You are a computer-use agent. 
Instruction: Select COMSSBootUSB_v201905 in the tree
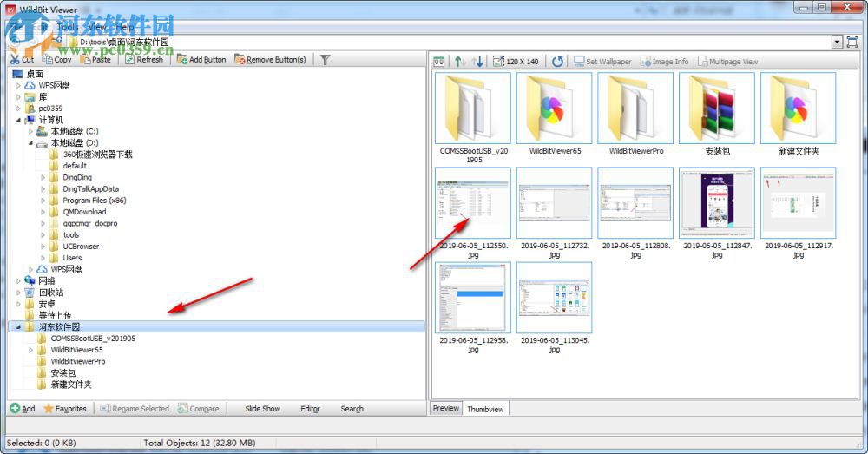(x=93, y=339)
